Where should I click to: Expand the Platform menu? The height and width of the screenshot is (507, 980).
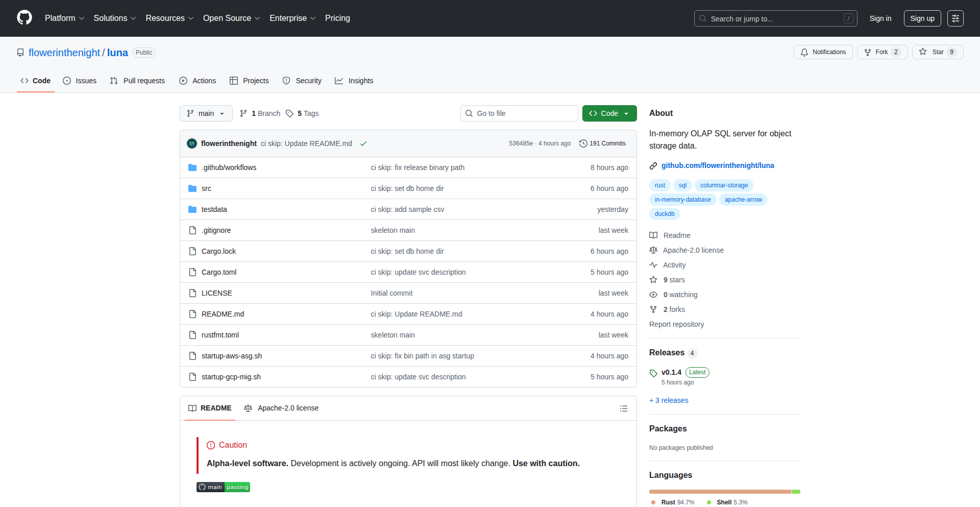64,18
